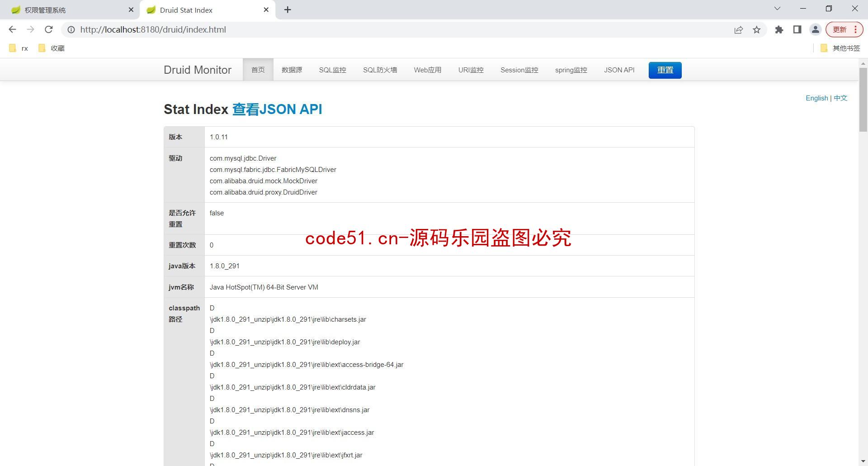
Task: Click the 更新 update button
Action: [844, 29]
